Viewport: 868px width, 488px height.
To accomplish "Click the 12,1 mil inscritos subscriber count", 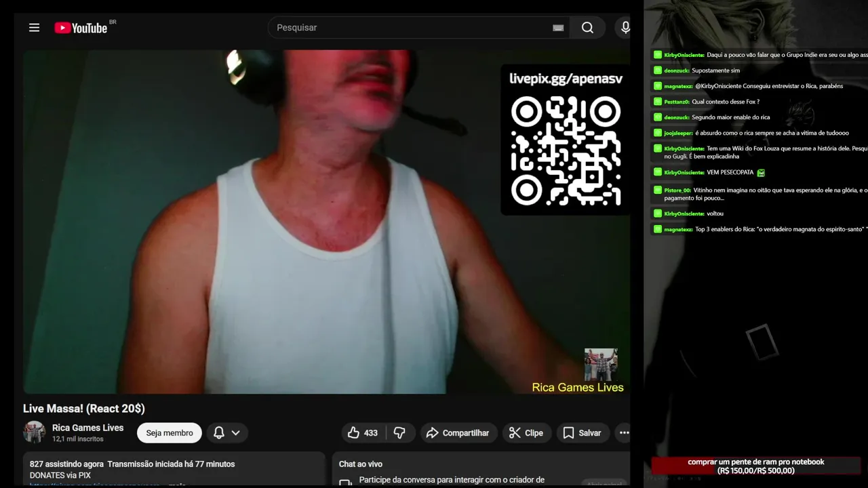I will 78,439.
